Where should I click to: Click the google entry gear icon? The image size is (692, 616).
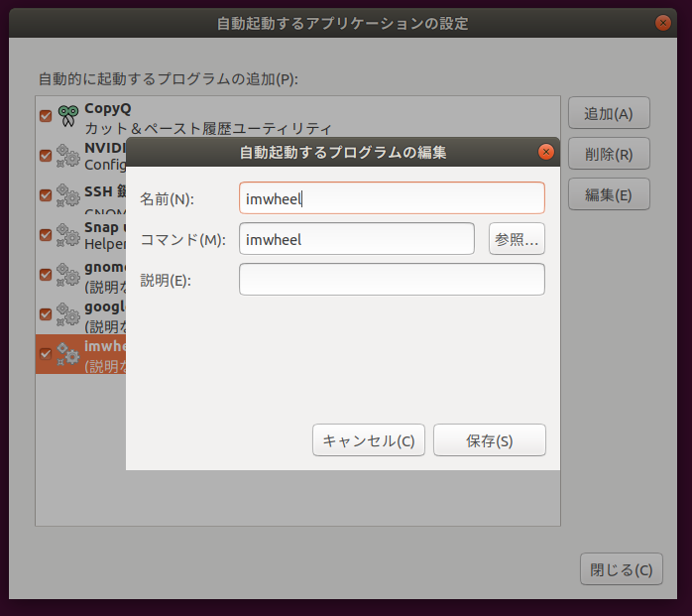[x=68, y=314]
